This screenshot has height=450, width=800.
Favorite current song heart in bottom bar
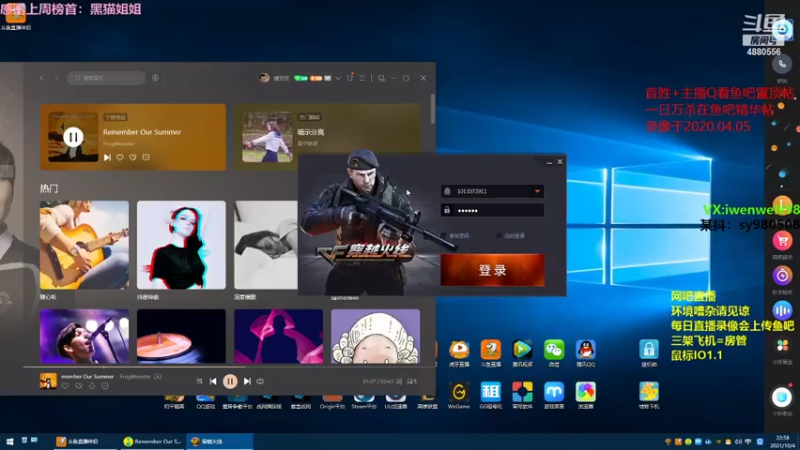point(65,386)
